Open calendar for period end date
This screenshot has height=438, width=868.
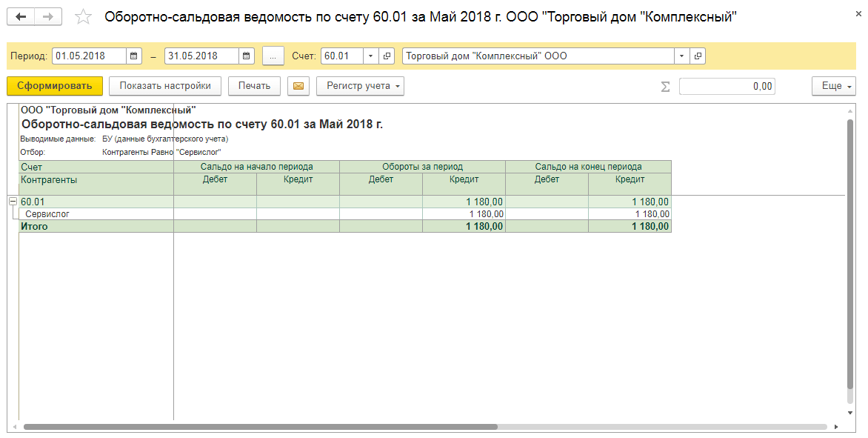(247, 56)
